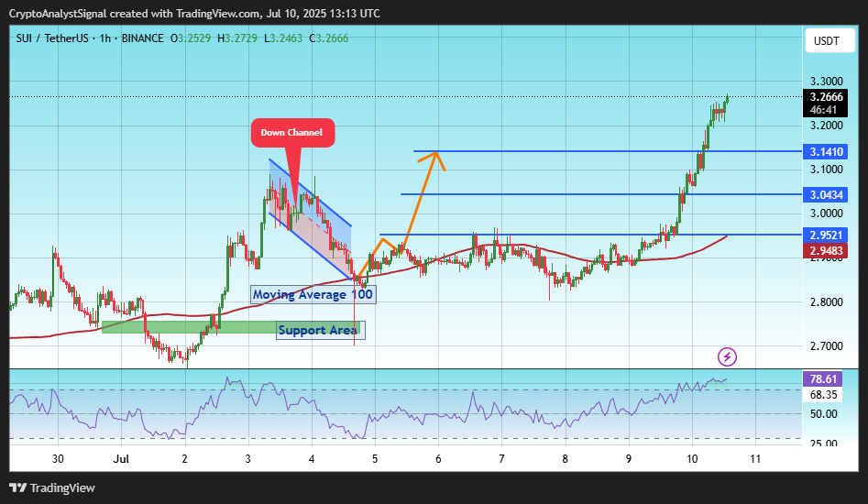Viewport: 868px width, 504px height.
Task: Select the 3.1410 price level tag
Action: click(825, 151)
